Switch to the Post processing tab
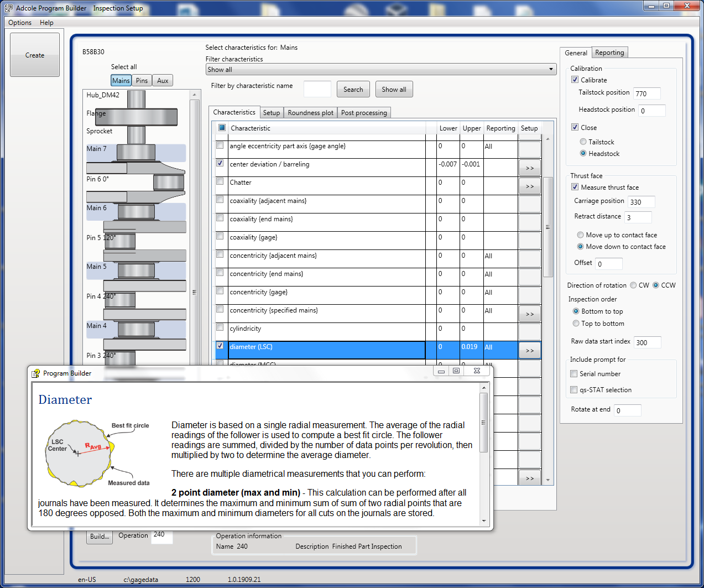Image resolution: width=704 pixels, height=588 pixels. click(x=364, y=112)
